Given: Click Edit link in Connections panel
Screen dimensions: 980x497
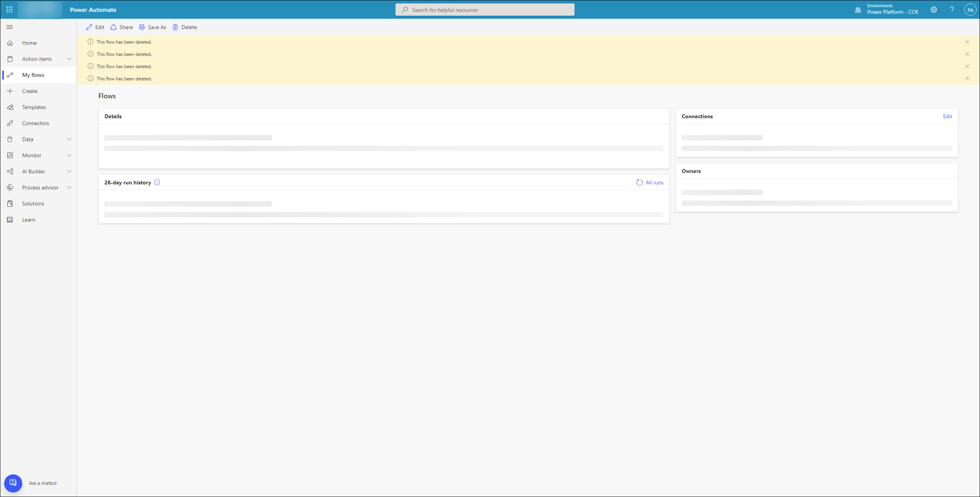Looking at the screenshot, I should (947, 116).
